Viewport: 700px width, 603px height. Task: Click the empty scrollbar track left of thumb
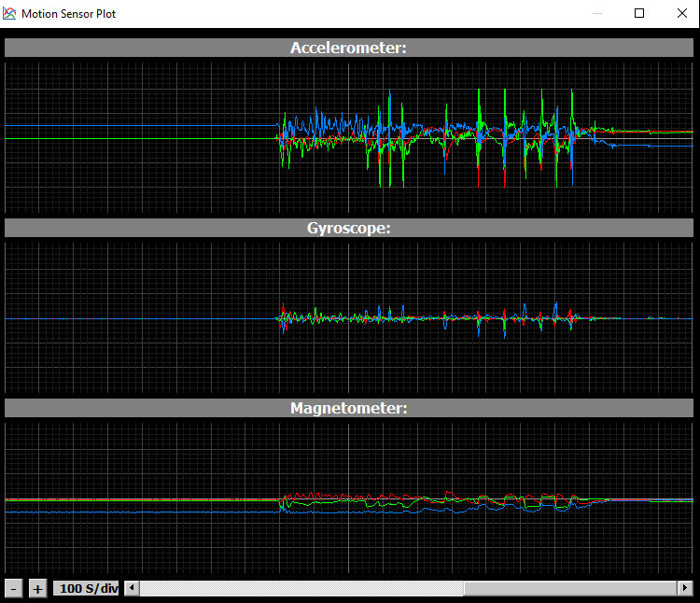click(x=299, y=588)
